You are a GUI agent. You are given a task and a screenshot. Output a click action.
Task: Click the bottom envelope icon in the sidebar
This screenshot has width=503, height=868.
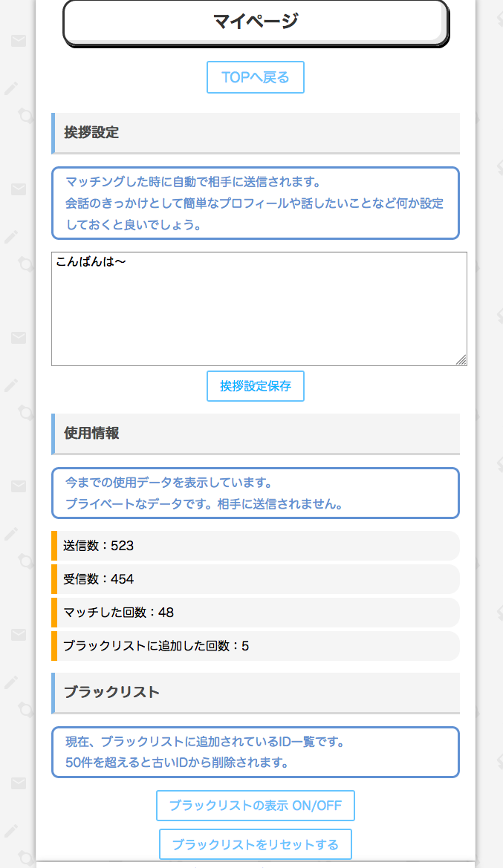19,782
